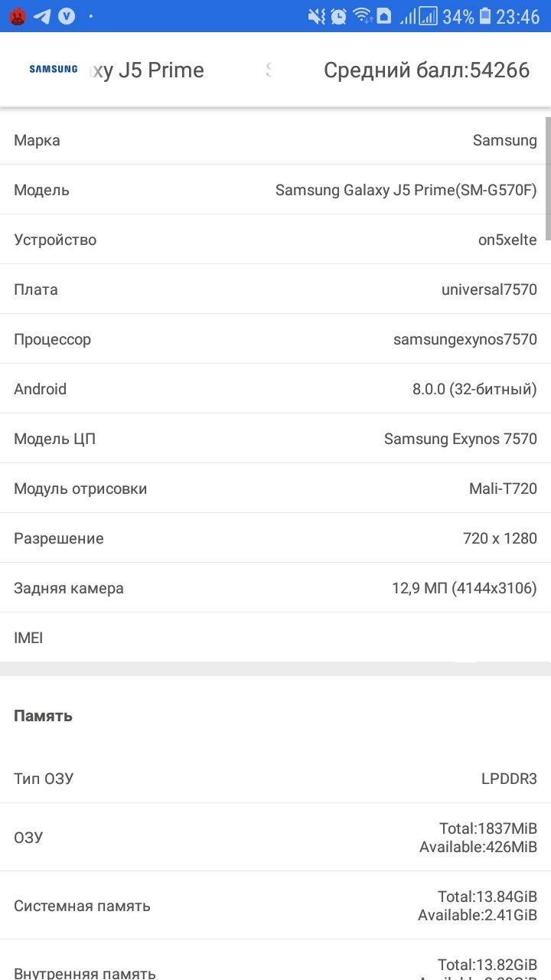The width and height of the screenshot is (551, 980).
Task: Tap the mobile signal bars icon
Action: (419, 16)
